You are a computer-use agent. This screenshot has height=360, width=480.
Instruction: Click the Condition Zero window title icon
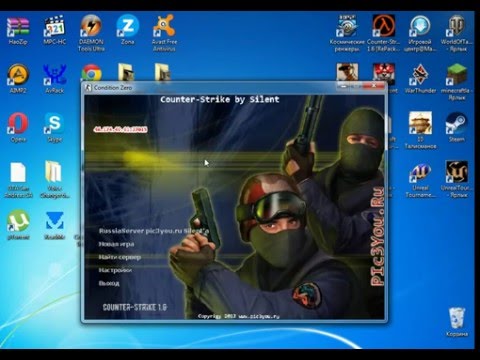[88, 88]
